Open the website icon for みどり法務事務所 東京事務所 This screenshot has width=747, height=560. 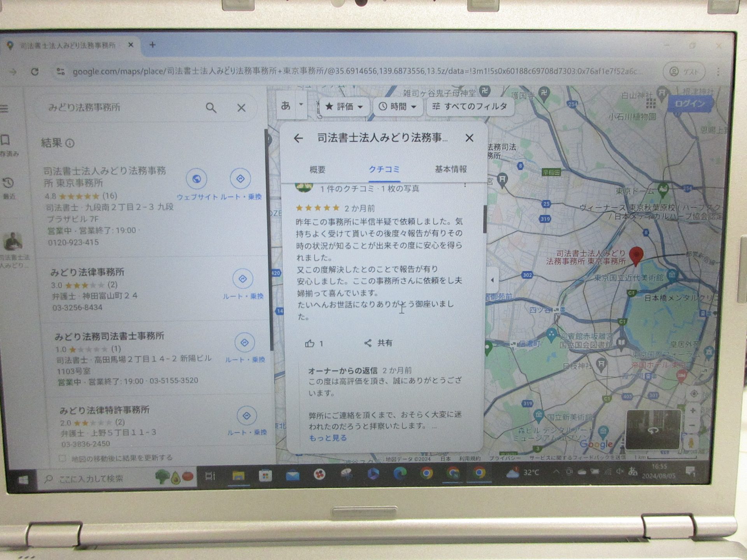pos(196,179)
